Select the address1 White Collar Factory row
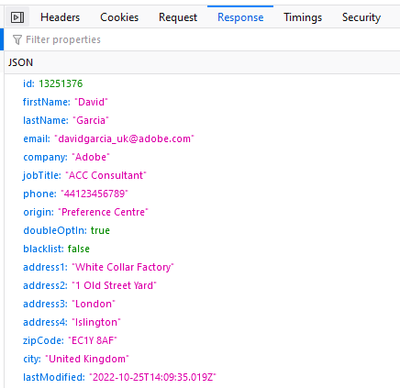 click(x=202, y=267)
